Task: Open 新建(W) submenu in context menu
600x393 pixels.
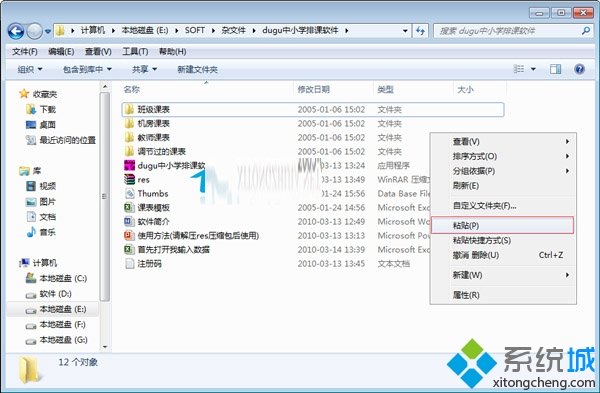Action: 503,275
